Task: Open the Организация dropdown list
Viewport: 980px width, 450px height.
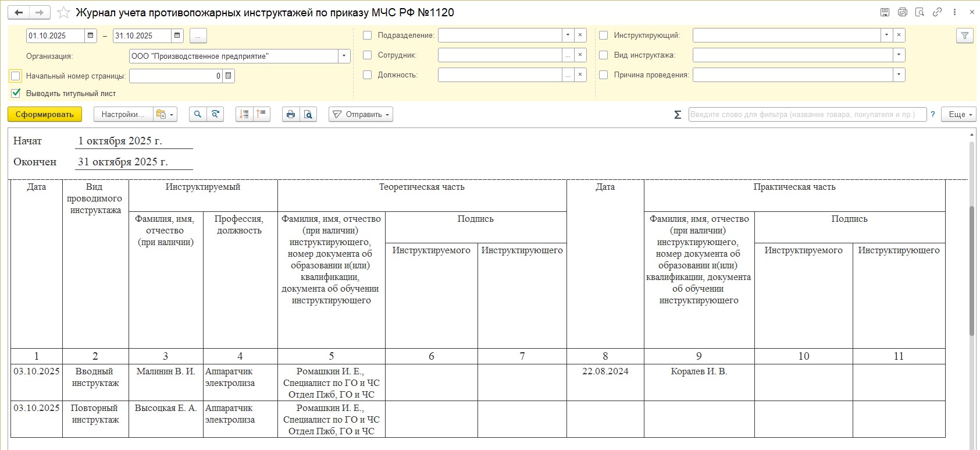Action: 344,56
